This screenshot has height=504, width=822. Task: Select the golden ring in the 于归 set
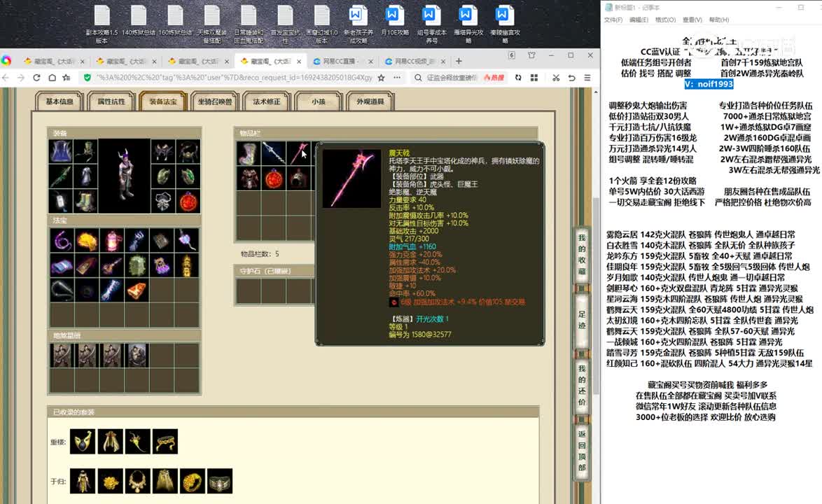192,481
